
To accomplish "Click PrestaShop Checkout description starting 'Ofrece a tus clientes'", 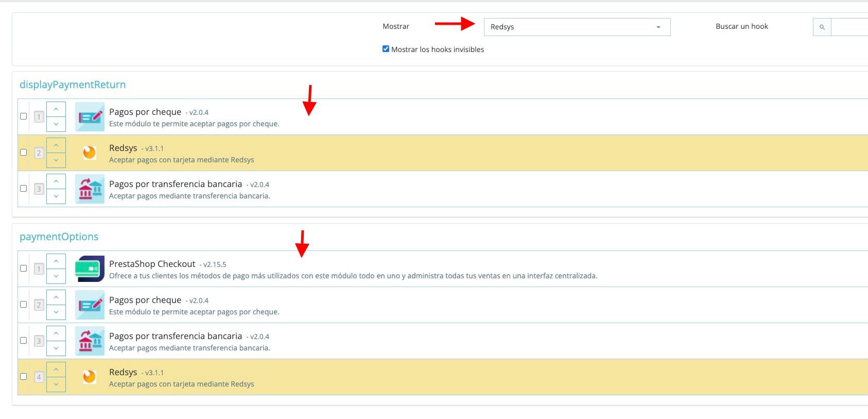I will point(353,276).
